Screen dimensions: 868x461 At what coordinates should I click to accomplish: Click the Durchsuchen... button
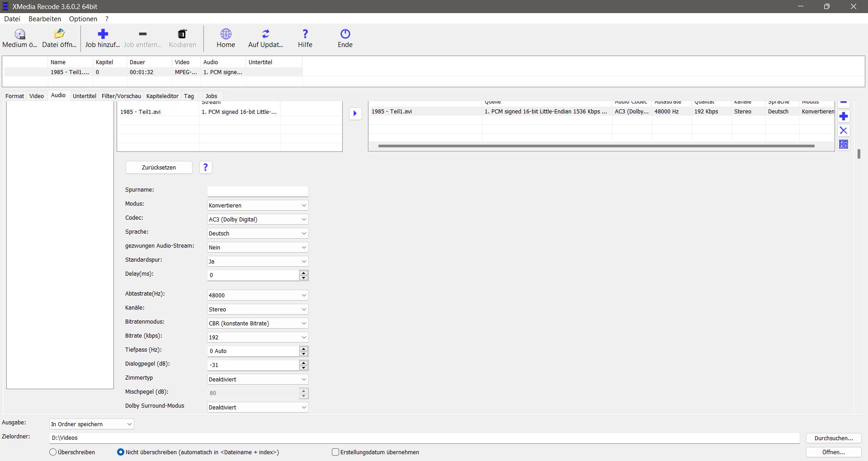pos(834,438)
